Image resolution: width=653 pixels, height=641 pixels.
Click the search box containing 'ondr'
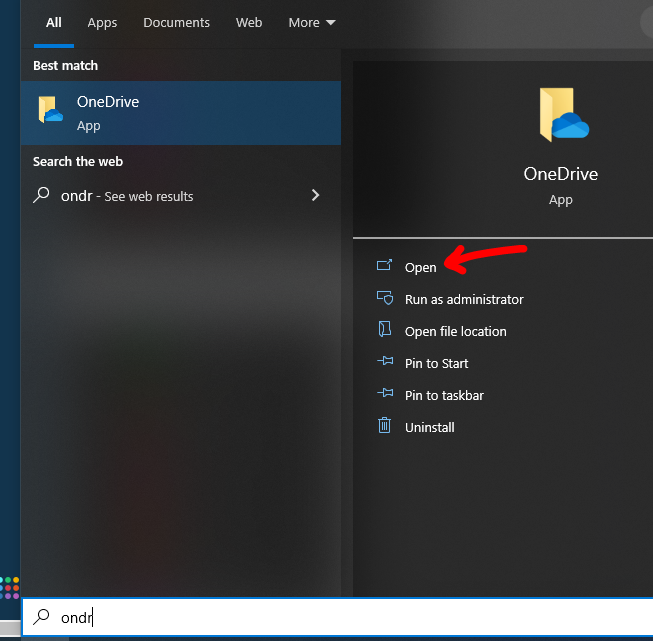pos(337,617)
